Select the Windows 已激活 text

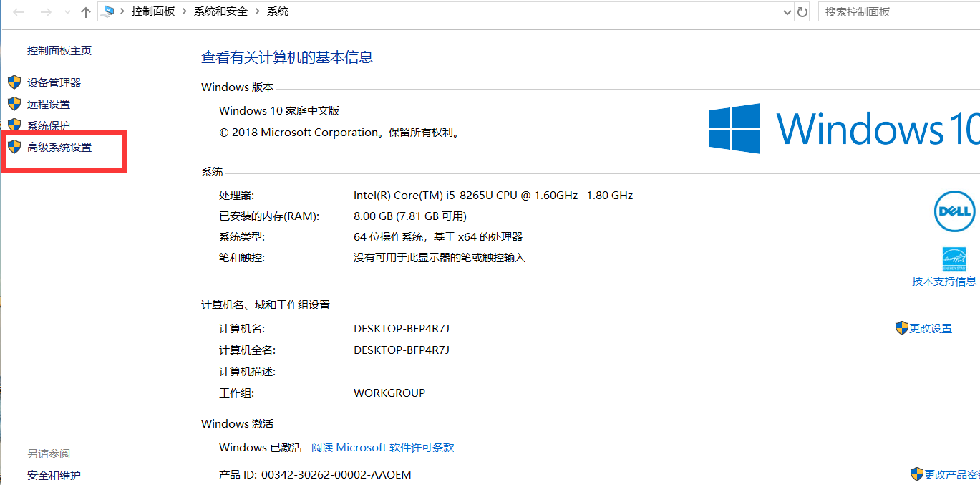[261, 447]
